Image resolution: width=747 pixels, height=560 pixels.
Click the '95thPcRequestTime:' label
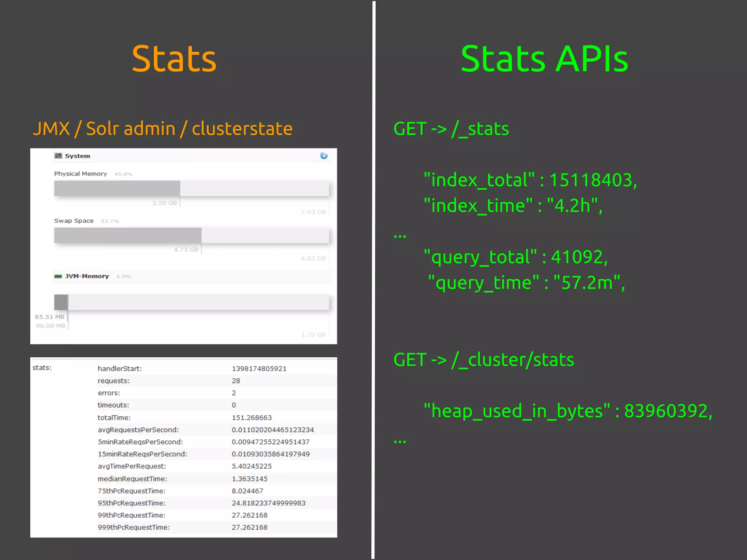tap(132, 503)
